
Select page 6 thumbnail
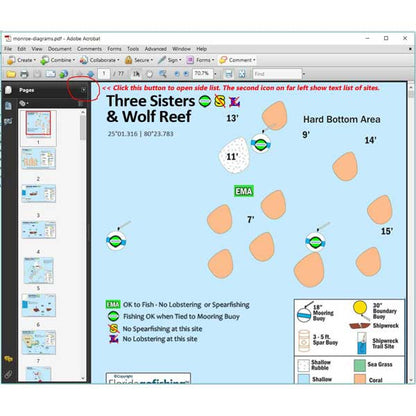(x=38, y=305)
